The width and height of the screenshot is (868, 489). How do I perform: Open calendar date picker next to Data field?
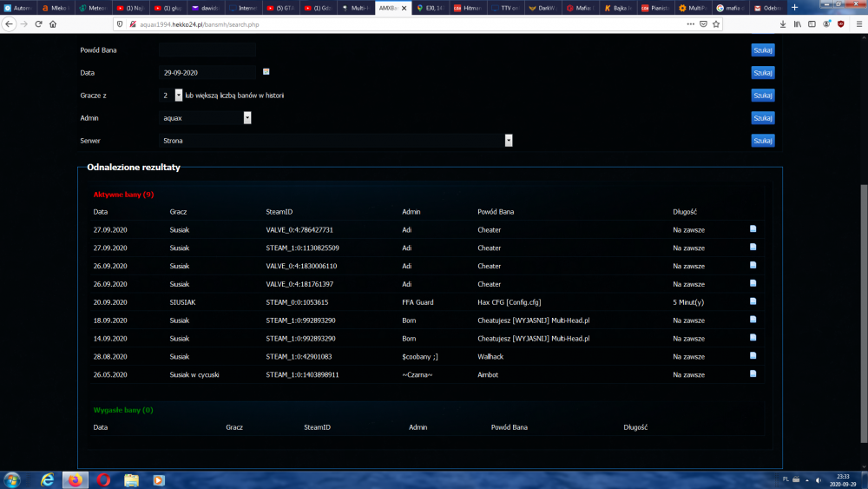[266, 72]
